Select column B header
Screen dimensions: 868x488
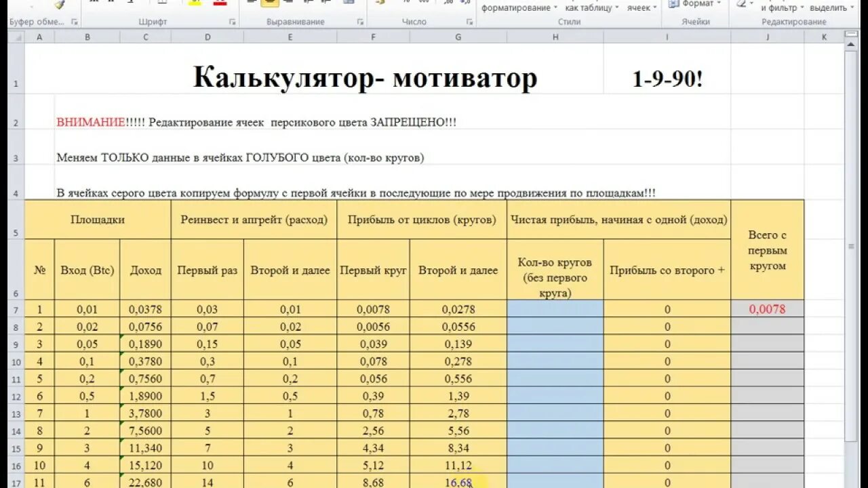coord(87,37)
